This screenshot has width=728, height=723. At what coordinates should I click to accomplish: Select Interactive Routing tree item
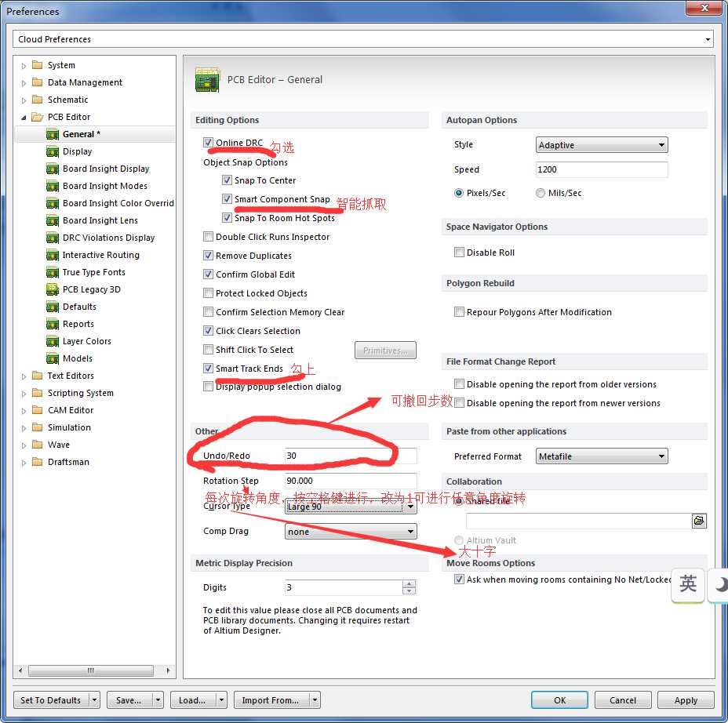(100, 255)
